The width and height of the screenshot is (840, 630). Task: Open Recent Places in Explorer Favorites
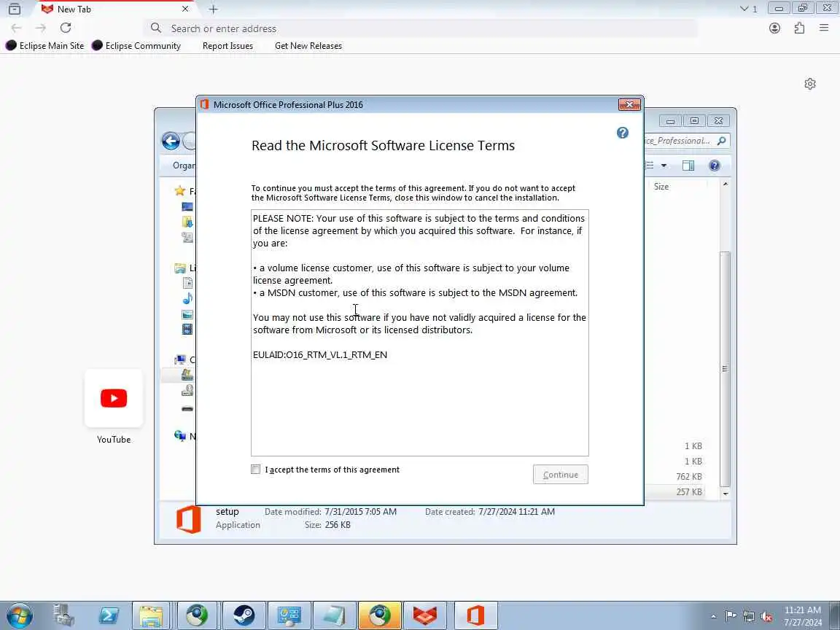click(187, 237)
